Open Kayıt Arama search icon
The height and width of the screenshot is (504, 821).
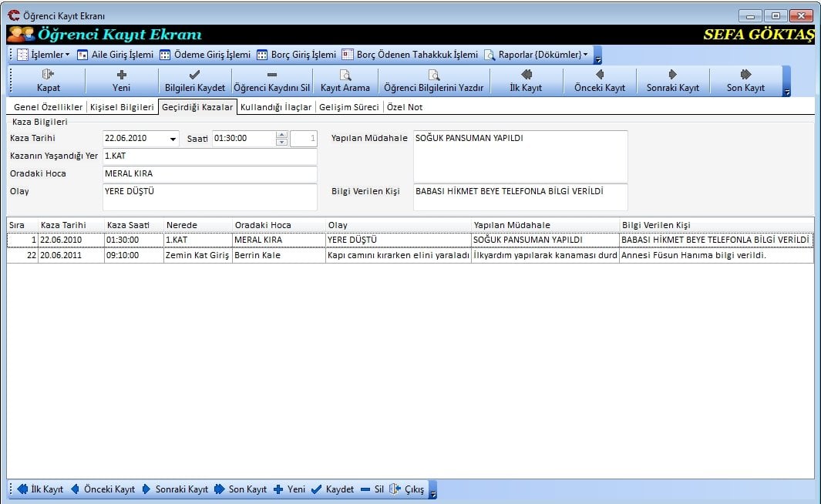pyautogui.click(x=345, y=75)
